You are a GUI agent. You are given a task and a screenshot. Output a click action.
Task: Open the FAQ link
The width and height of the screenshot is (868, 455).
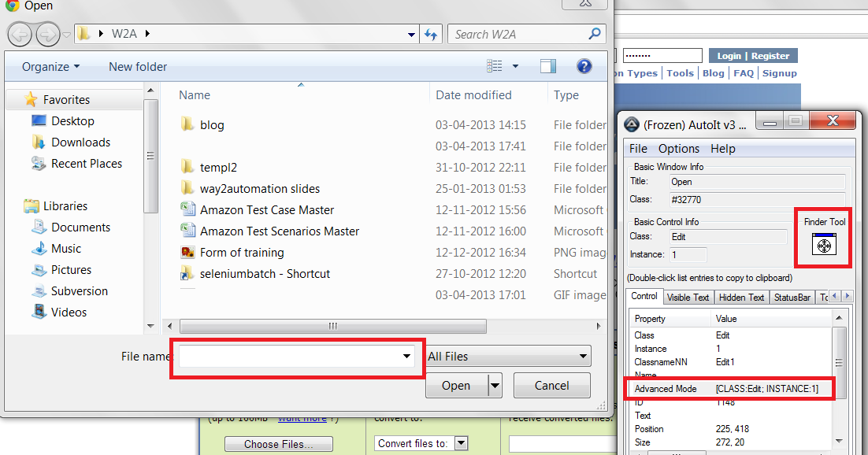tap(743, 72)
